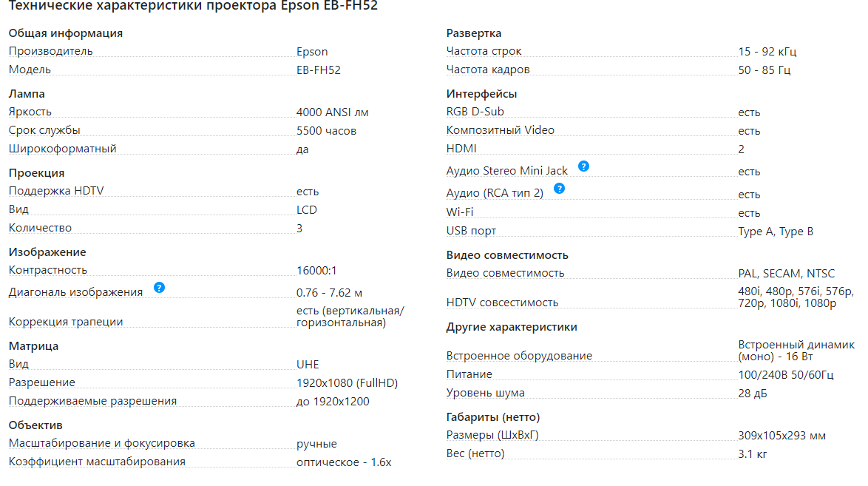Viewport: 868px width, 486px height.
Task: Click the HDMI row label
Action: pyautogui.click(x=461, y=149)
